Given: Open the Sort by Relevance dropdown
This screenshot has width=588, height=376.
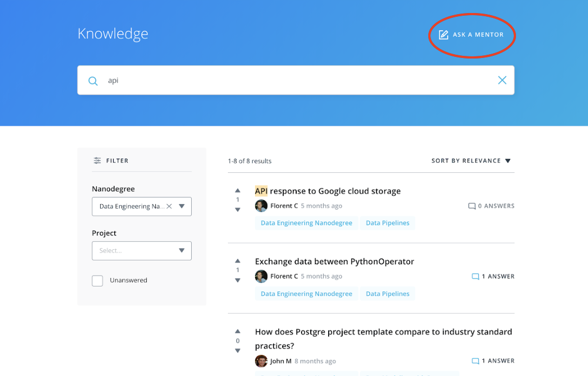Looking at the screenshot, I should (x=471, y=161).
